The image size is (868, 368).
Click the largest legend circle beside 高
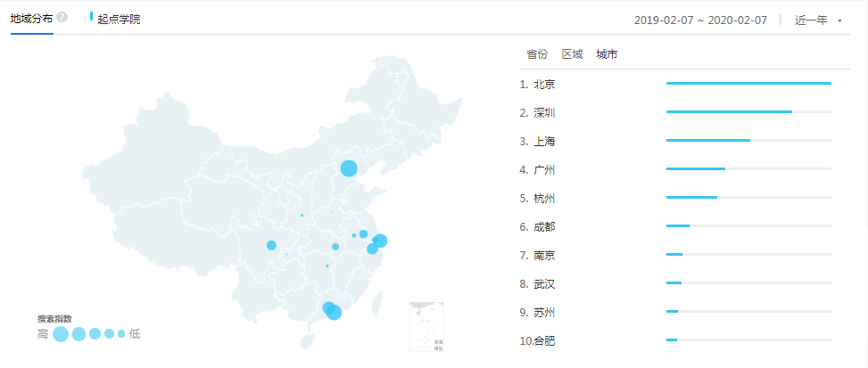tap(61, 334)
